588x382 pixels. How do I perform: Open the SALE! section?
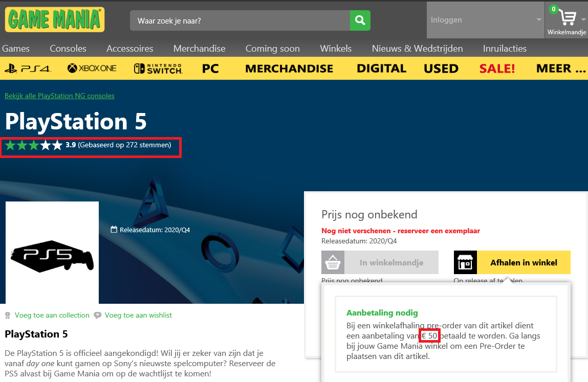pyautogui.click(x=497, y=69)
